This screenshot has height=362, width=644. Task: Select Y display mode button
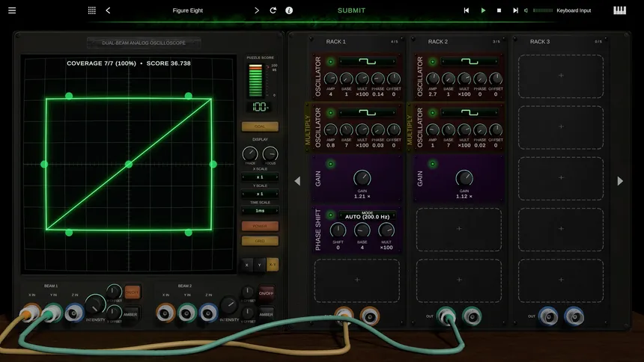[260, 265]
